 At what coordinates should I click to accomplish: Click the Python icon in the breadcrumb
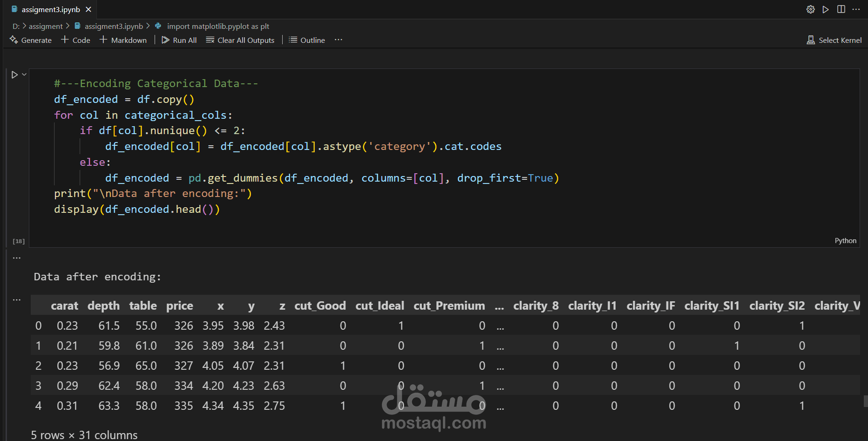(x=158, y=26)
